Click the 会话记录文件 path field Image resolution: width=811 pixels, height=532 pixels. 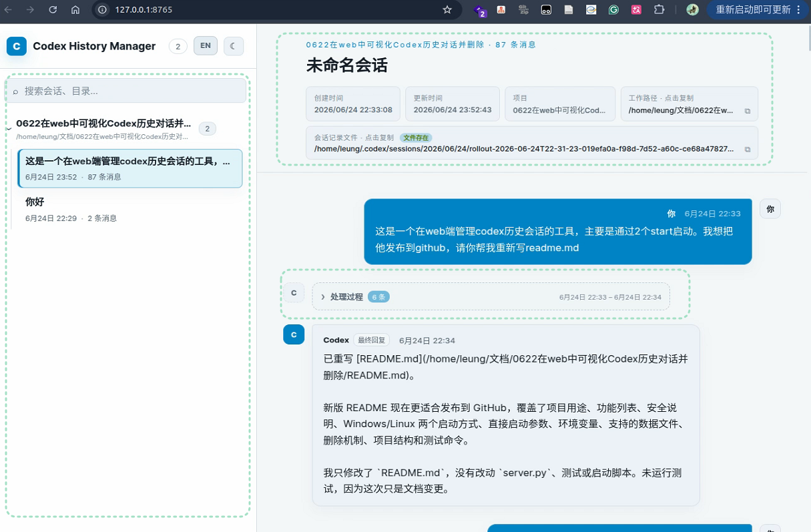pos(532,143)
